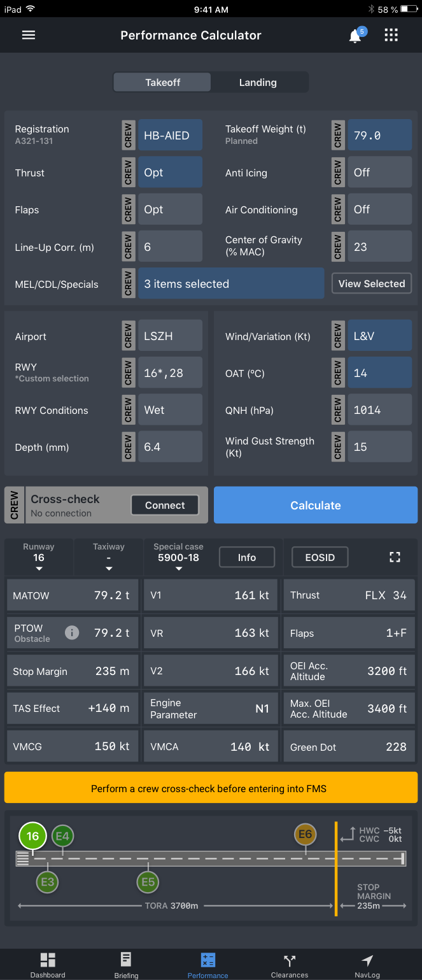Switch to the Landing segment
This screenshot has height=980, width=422.
(x=258, y=83)
